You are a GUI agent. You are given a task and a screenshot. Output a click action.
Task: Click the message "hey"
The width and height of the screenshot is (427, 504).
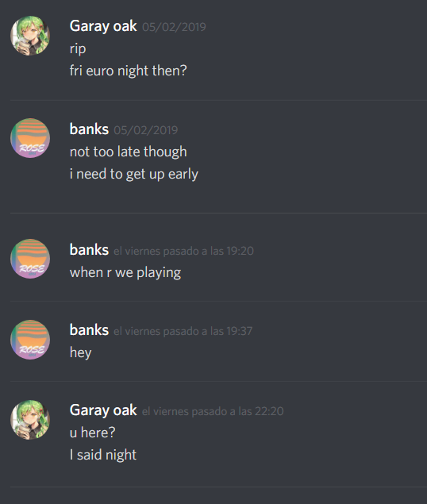(81, 352)
